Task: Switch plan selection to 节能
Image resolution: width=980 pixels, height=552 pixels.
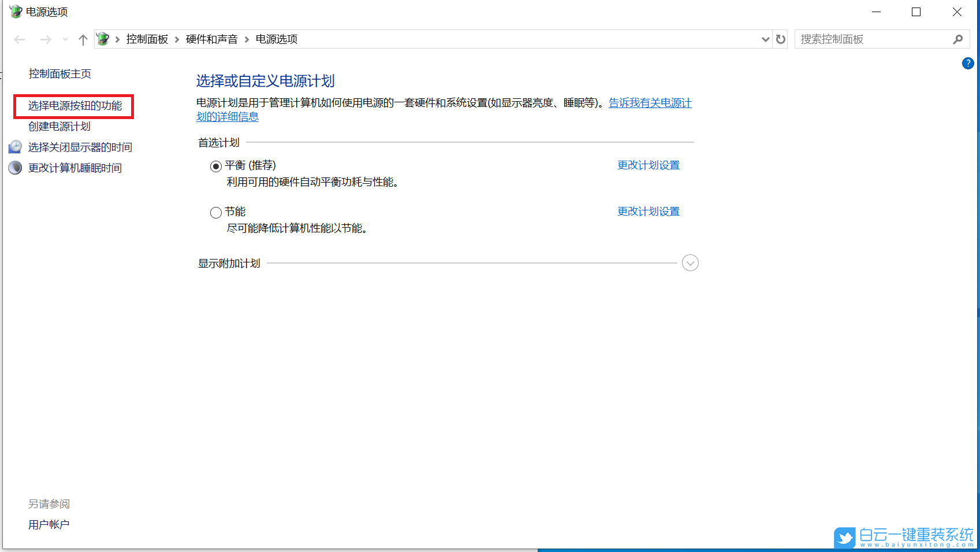Action: [215, 212]
